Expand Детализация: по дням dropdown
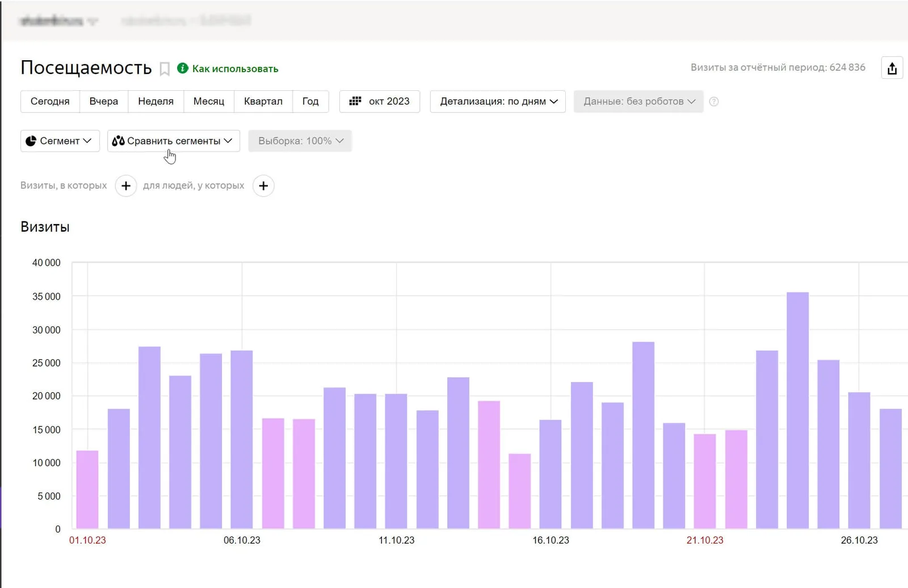 (x=498, y=102)
